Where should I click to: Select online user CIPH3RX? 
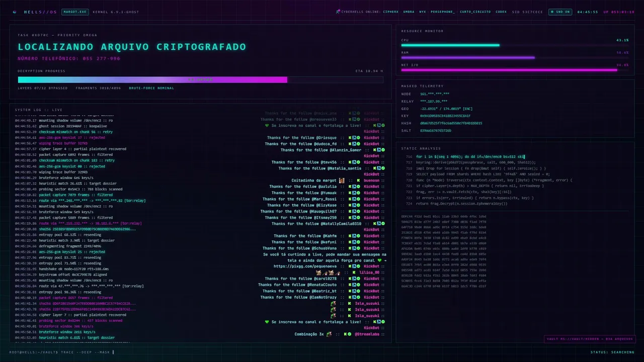click(390, 12)
